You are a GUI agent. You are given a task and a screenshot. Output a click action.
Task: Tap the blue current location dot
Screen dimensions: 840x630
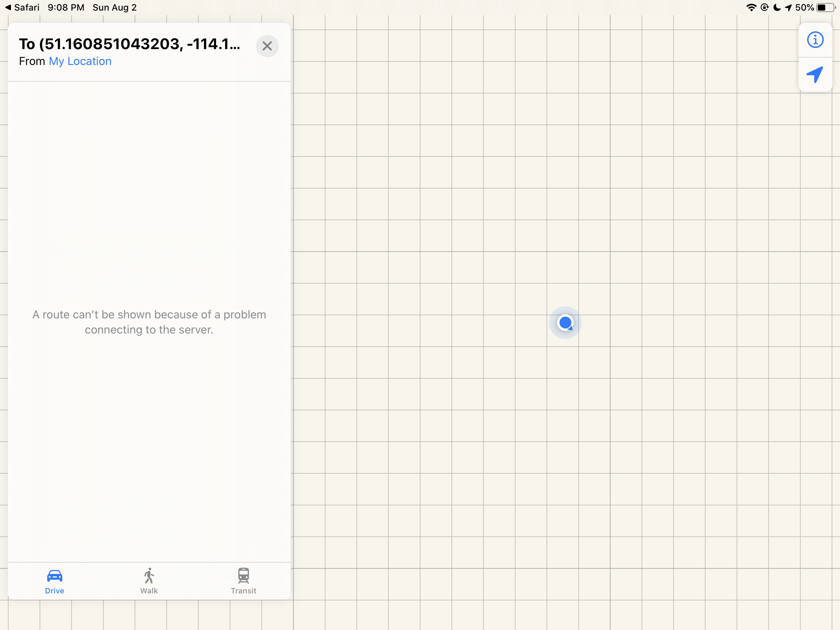565,323
